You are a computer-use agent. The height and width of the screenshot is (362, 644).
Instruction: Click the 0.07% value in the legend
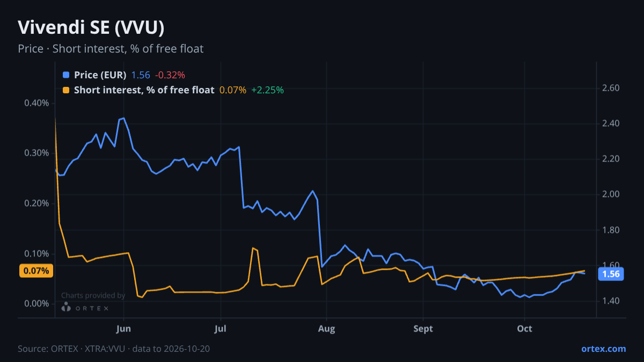coord(233,90)
